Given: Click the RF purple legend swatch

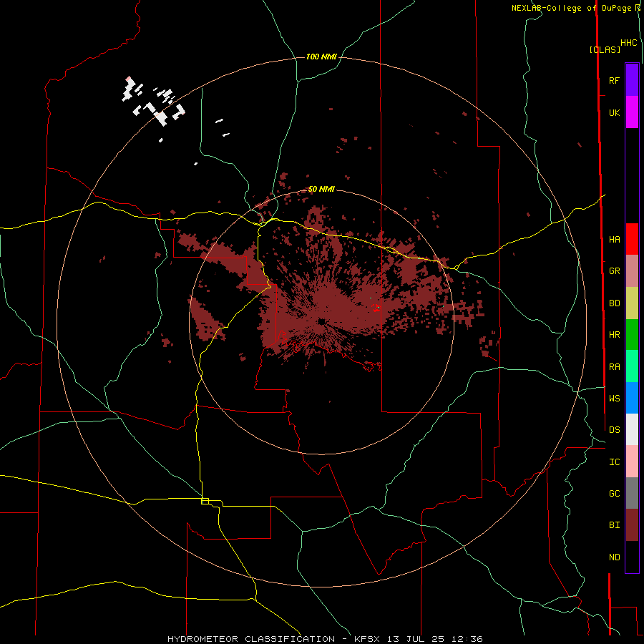Looking at the screenshot, I should click(x=632, y=80).
